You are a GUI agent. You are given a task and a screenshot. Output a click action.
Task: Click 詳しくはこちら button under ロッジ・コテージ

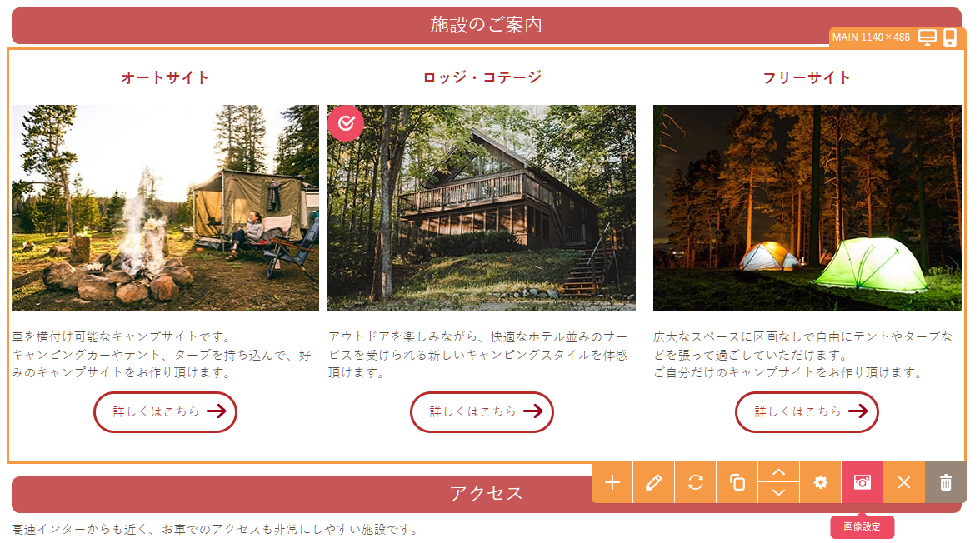(x=482, y=411)
